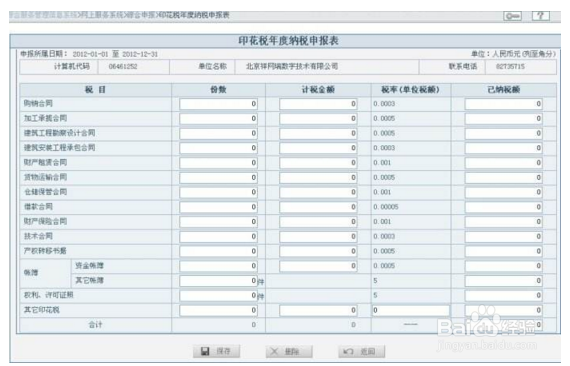Viewport: 570px width, 366px height.
Task: Select 计税金额 input for 建筑安装工程承包合同
Action: point(318,148)
